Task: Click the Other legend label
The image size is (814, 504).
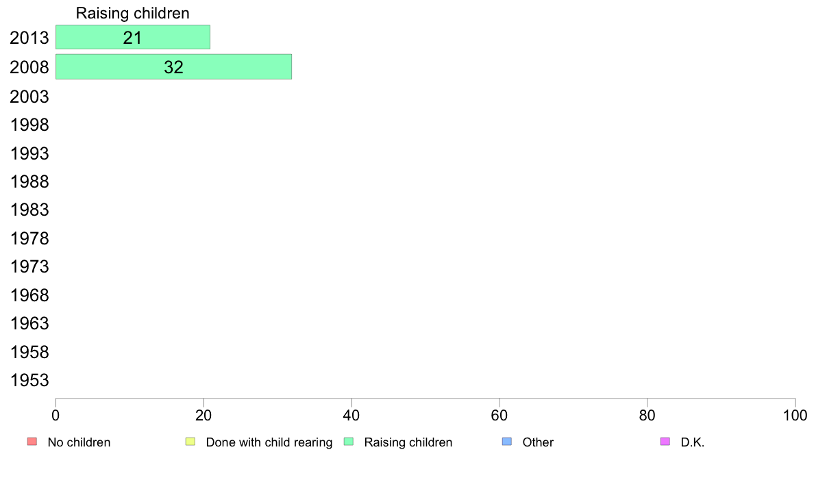Action: 538,442
